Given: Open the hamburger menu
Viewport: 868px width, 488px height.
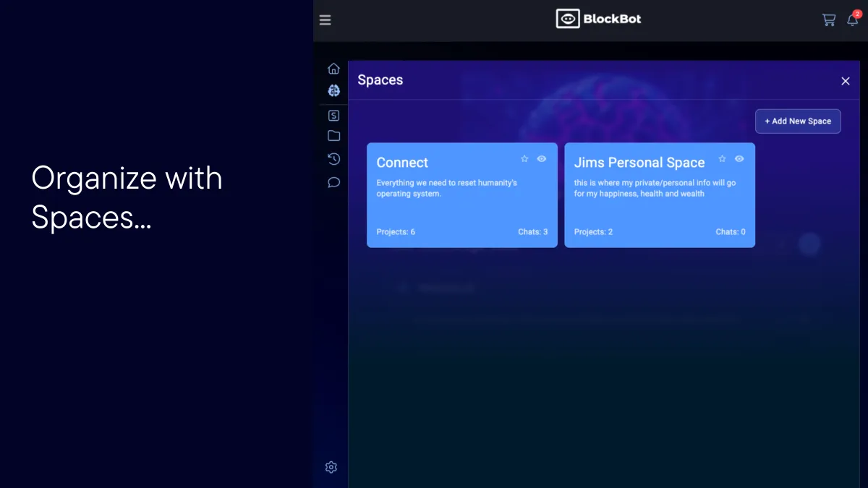Looking at the screenshot, I should point(325,20).
